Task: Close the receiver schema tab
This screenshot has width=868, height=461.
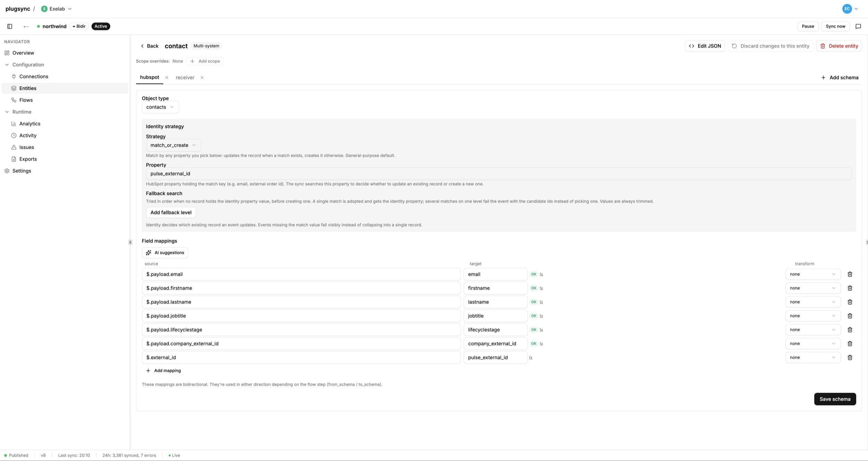Action: 202,78
